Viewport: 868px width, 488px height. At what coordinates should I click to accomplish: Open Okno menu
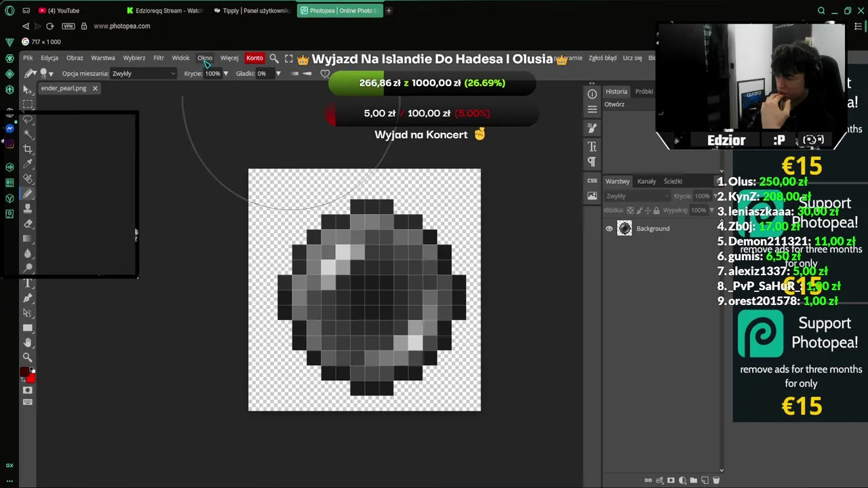pyautogui.click(x=205, y=58)
